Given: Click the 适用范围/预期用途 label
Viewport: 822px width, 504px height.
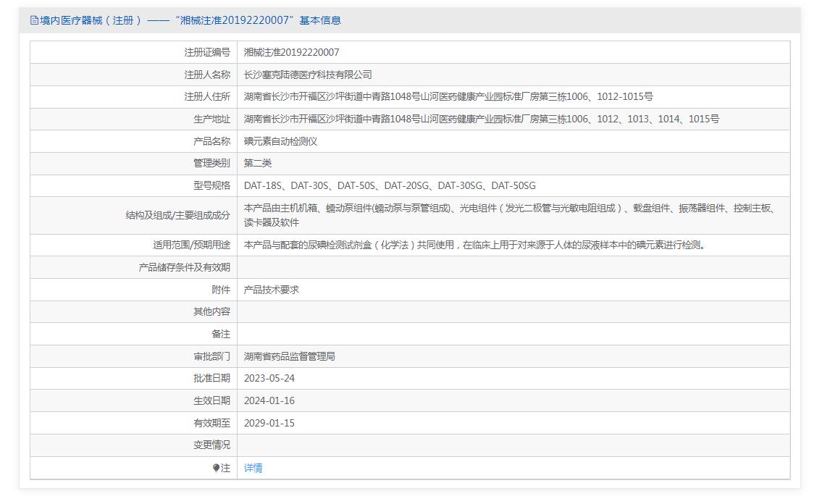Looking at the screenshot, I should coord(191,245).
